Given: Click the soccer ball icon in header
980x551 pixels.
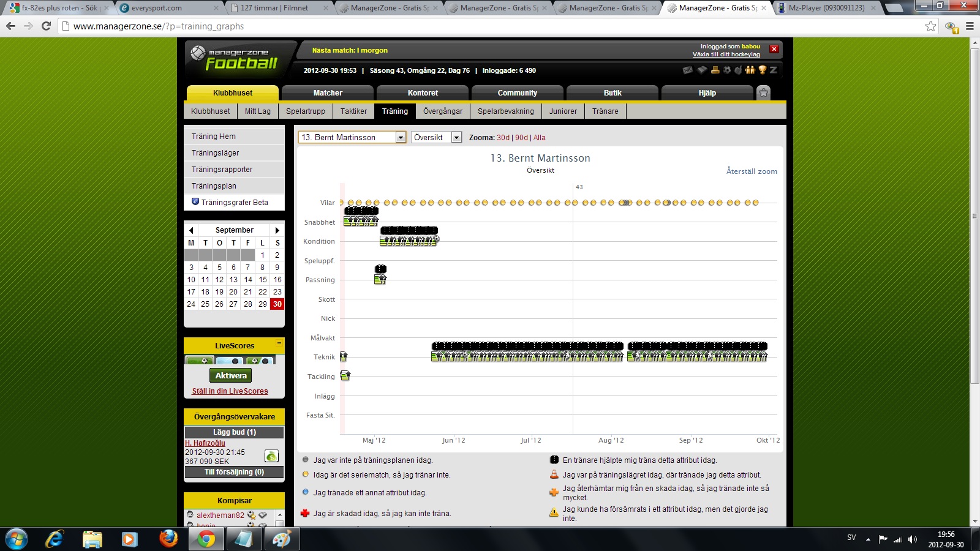Looking at the screenshot, I should [x=727, y=70].
